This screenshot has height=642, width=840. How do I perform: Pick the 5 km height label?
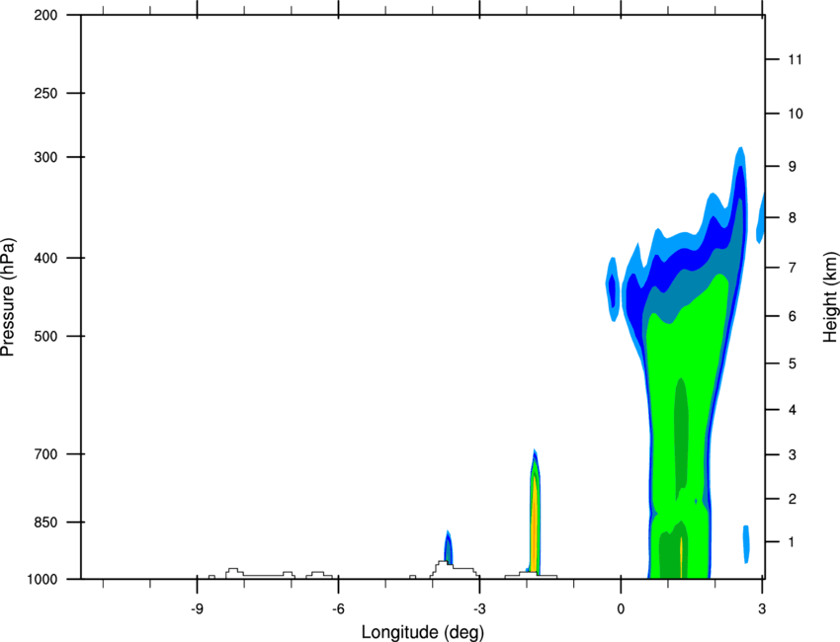click(793, 364)
